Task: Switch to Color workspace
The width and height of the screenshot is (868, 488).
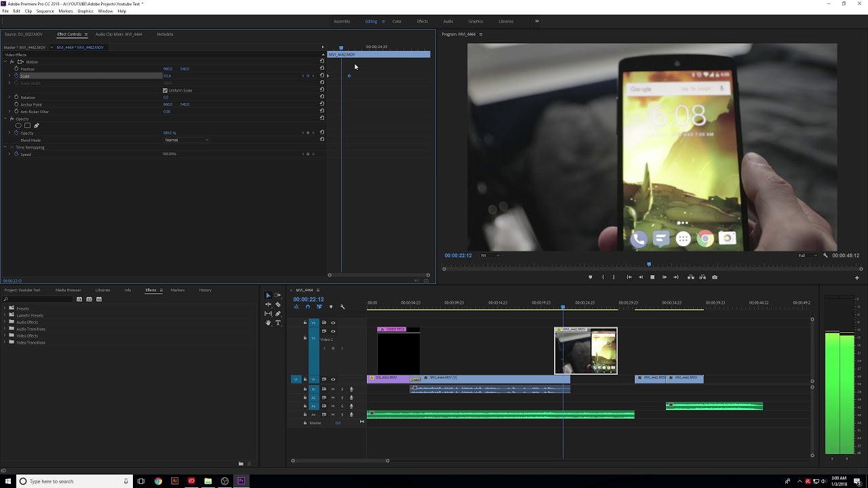Action: click(397, 21)
